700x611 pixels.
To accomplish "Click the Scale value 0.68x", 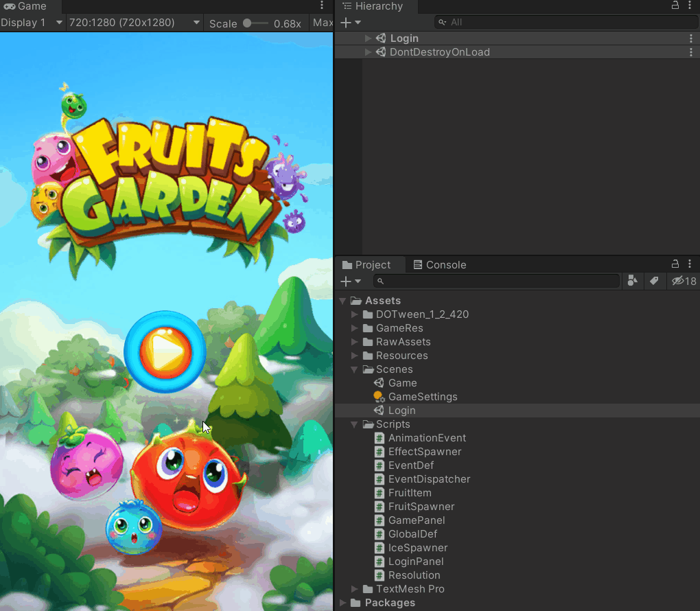I will pos(287,23).
